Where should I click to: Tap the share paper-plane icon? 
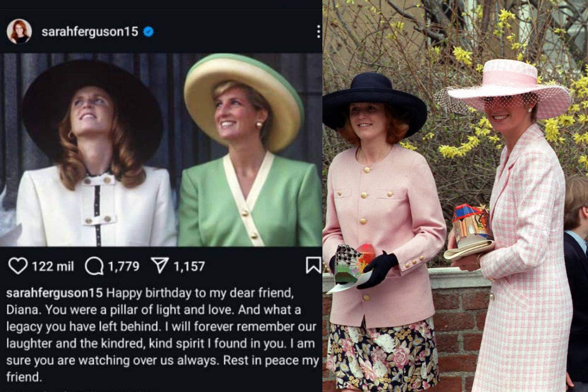pyautogui.click(x=160, y=266)
